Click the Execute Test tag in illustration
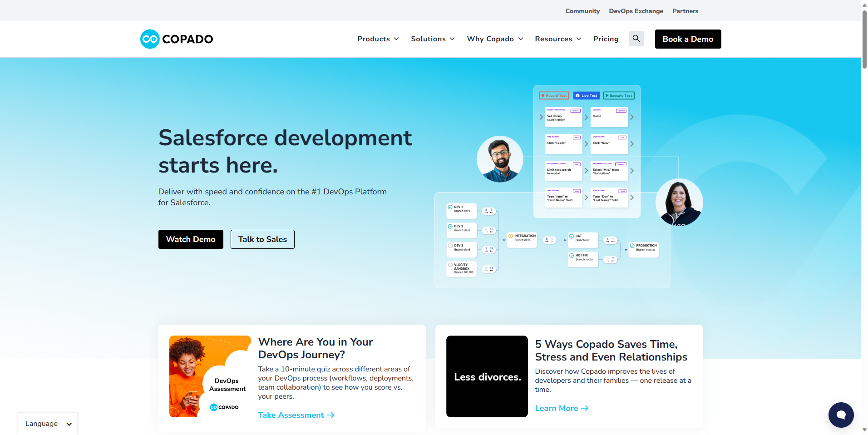868x435 pixels. pyautogui.click(x=619, y=95)
